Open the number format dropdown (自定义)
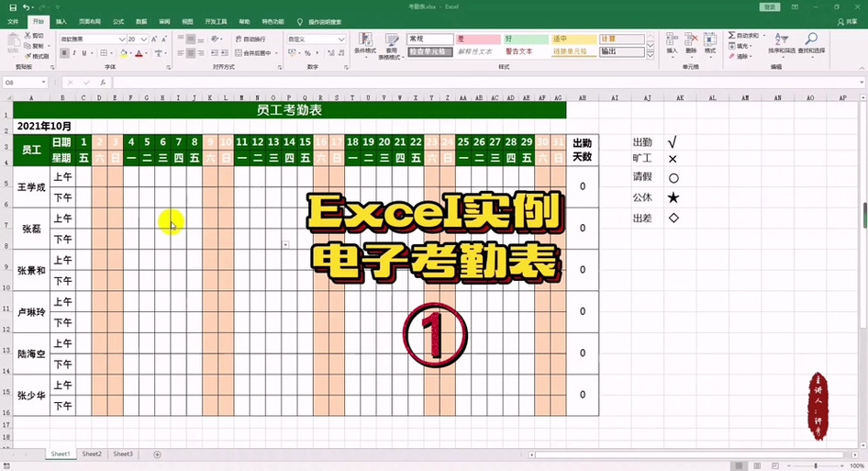 [x=341, y=39]
